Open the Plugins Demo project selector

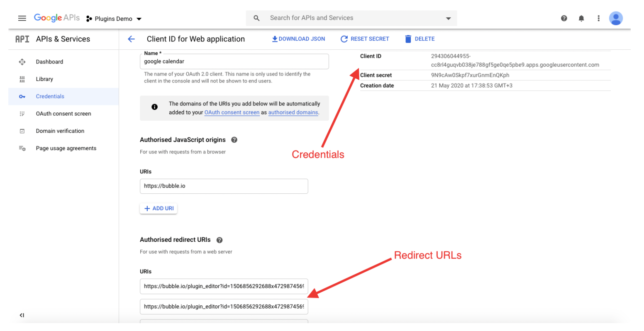114,19
